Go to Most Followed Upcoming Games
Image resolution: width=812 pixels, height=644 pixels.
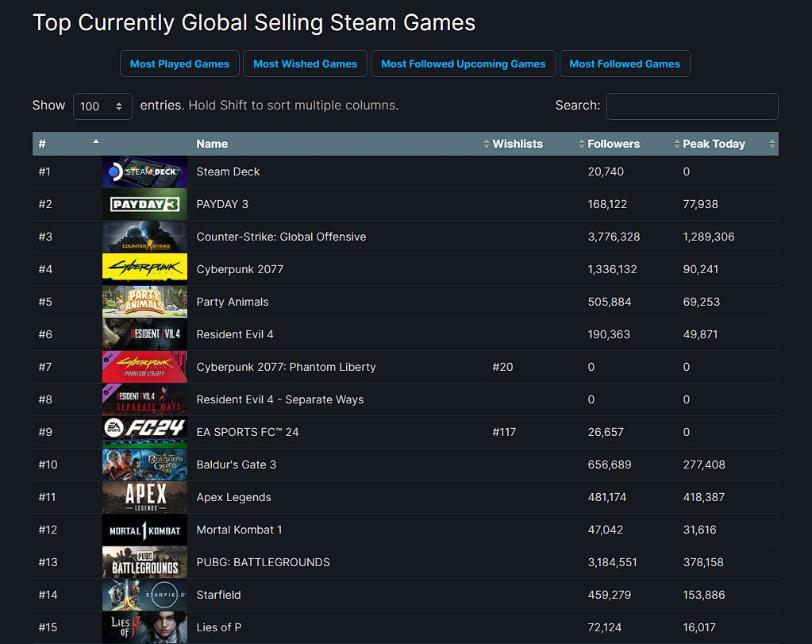point(463,64)
